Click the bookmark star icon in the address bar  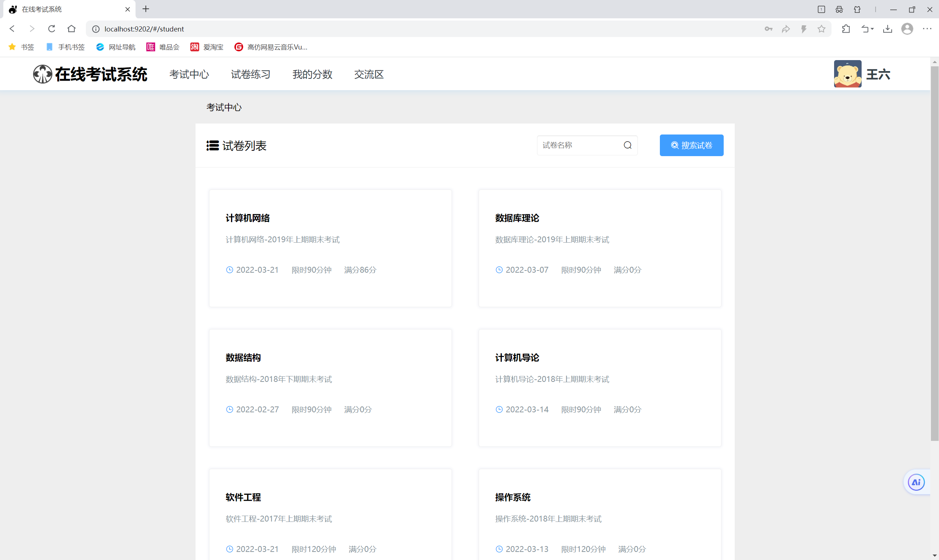(821, 29)
